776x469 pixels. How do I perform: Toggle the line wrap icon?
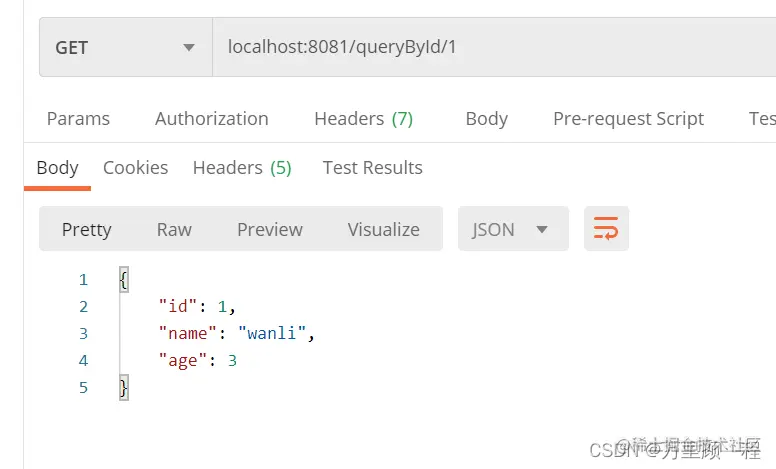pos(606,229)
